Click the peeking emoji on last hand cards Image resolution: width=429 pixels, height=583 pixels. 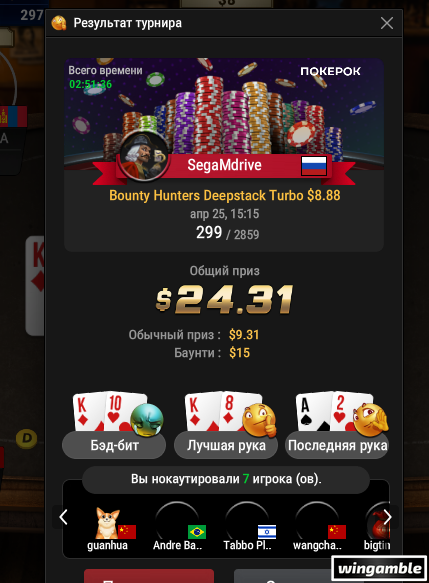[x=371, y=419]
